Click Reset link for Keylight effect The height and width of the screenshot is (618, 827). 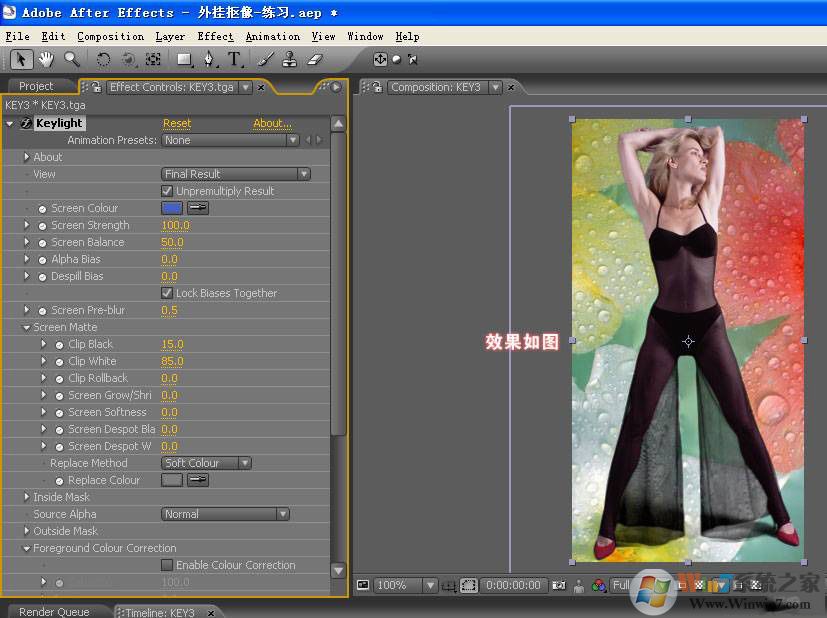click(x=177, y=123)
